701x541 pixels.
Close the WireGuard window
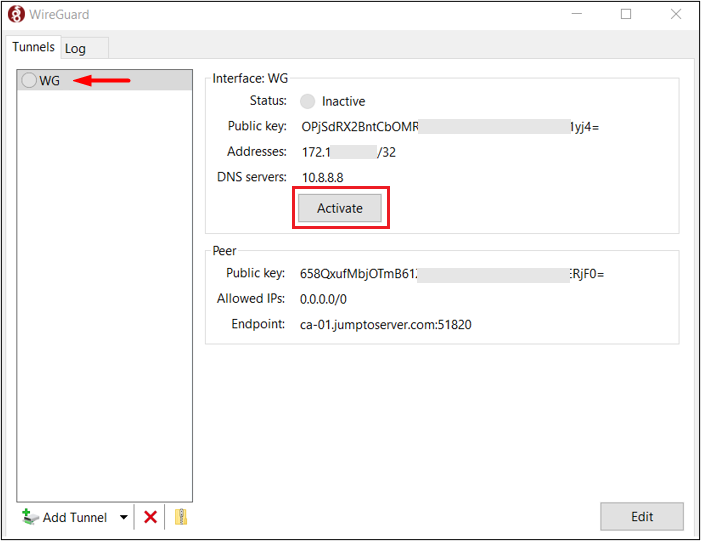coord(676,14)
